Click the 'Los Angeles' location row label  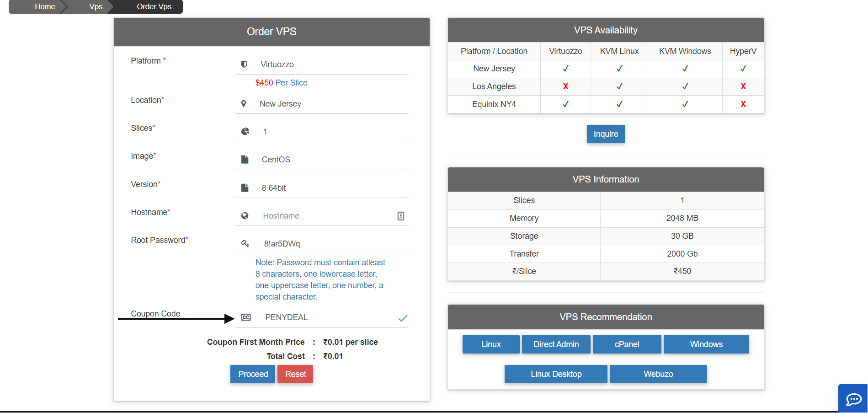tap(494, 86)
